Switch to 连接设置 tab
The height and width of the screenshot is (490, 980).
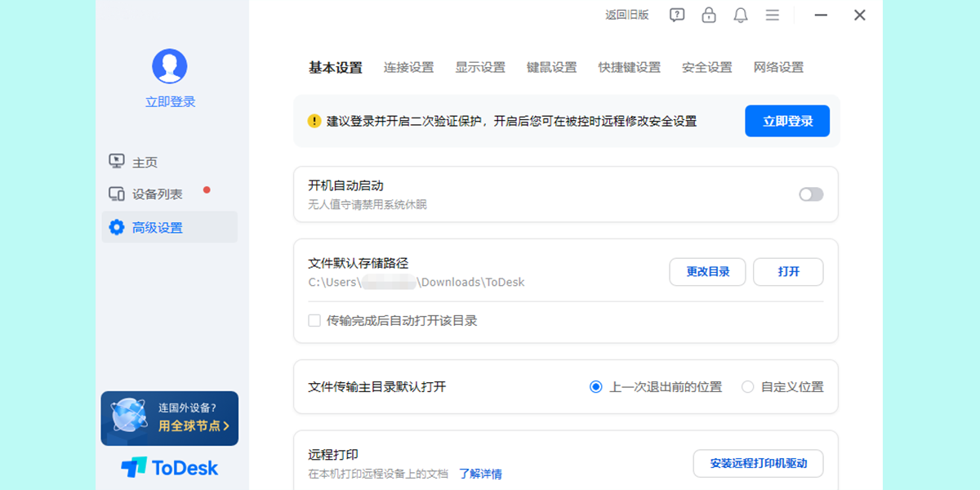pyautogui.click(x=408, y=68)
